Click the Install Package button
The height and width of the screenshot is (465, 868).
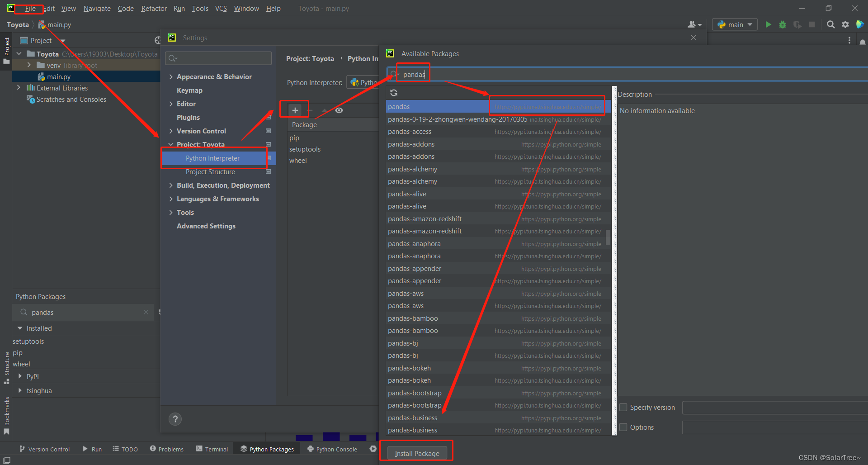coord(417,453)
